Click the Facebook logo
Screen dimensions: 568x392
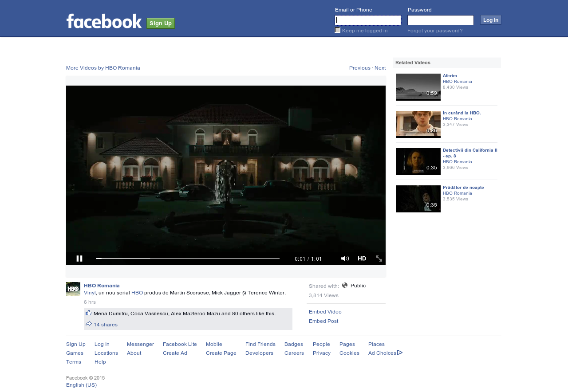104,21
